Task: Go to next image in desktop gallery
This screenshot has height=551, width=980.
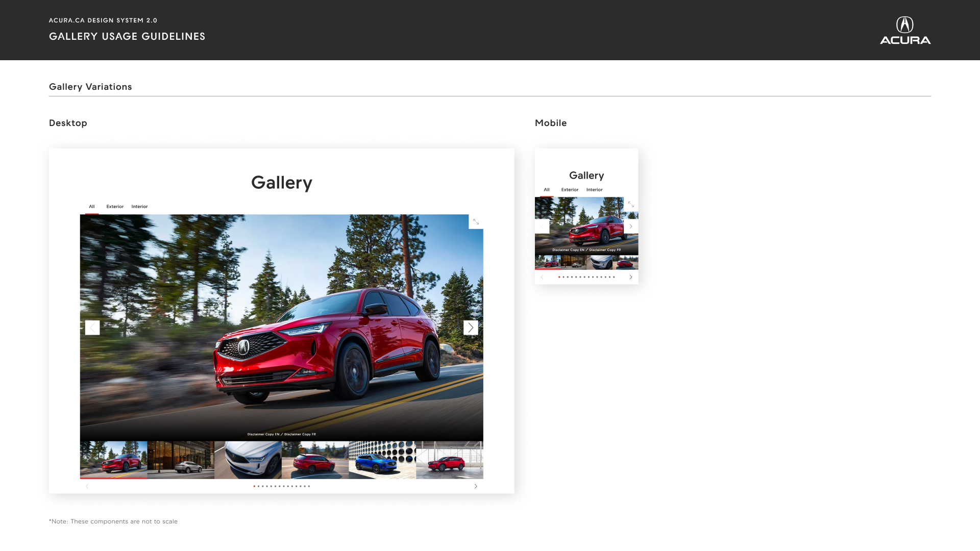Action: click(471, 328)
